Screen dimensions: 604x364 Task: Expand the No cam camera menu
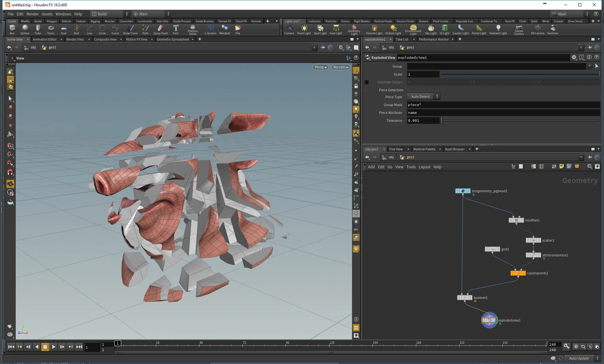point(340,67)
